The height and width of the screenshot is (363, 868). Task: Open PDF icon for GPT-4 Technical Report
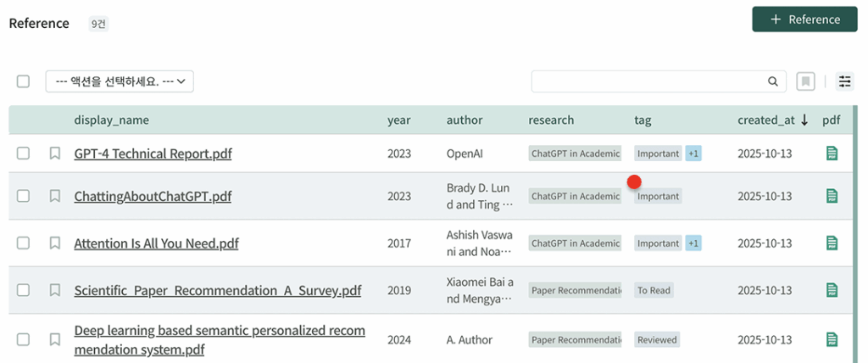832,154
